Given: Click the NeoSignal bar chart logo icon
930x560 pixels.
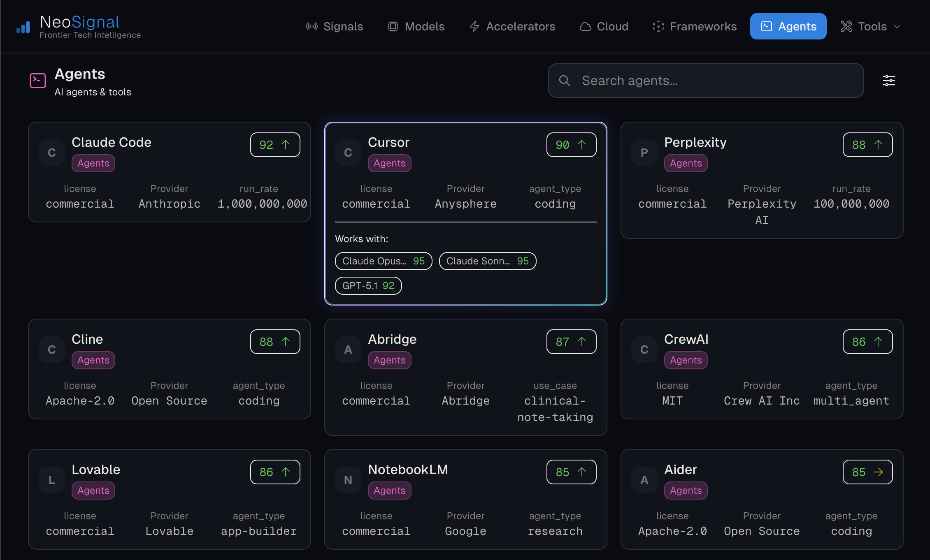Looking at the screenshot, I should point(23,27).
